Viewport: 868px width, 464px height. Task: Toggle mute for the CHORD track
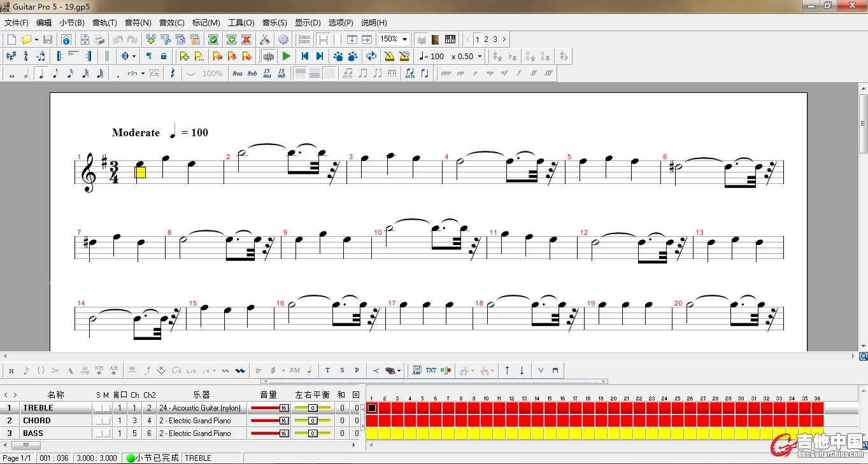106,421
